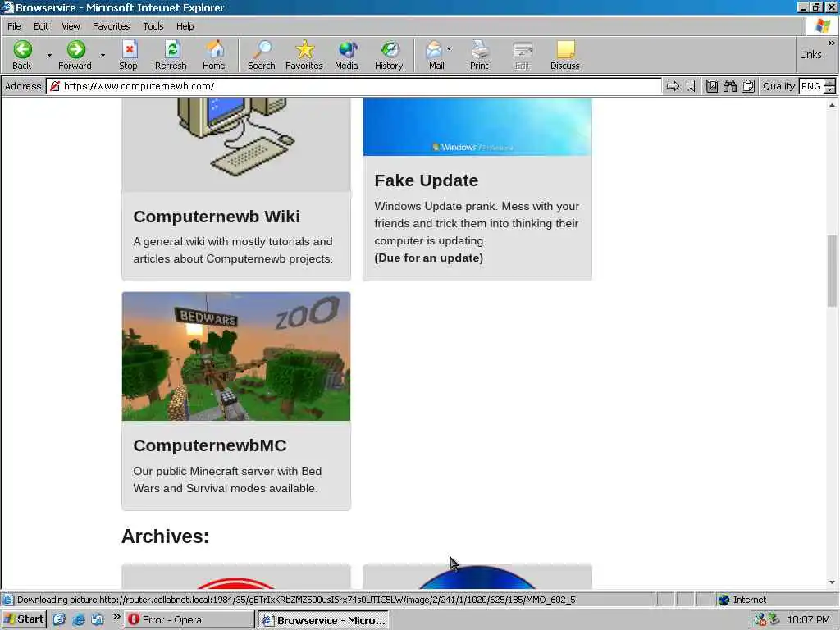Click the scrollbar down arrow
This screenshot has height=630, width=840.
click(x=832, y=582)
